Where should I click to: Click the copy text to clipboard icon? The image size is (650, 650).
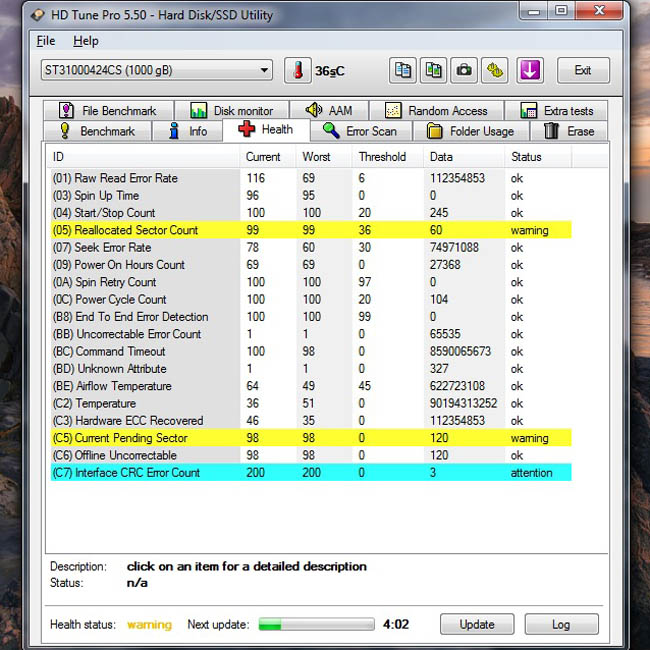403,70
